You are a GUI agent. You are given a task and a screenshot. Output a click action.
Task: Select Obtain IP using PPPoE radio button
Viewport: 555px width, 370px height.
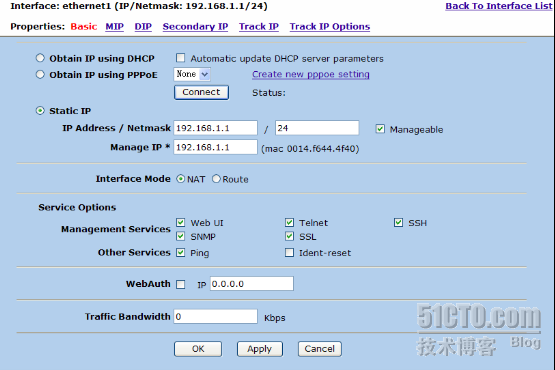[x=40, y=74]
